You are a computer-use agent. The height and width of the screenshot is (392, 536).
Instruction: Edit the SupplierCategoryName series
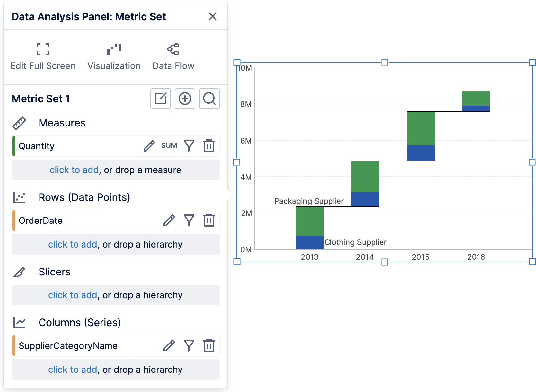(x=169, y=346)
